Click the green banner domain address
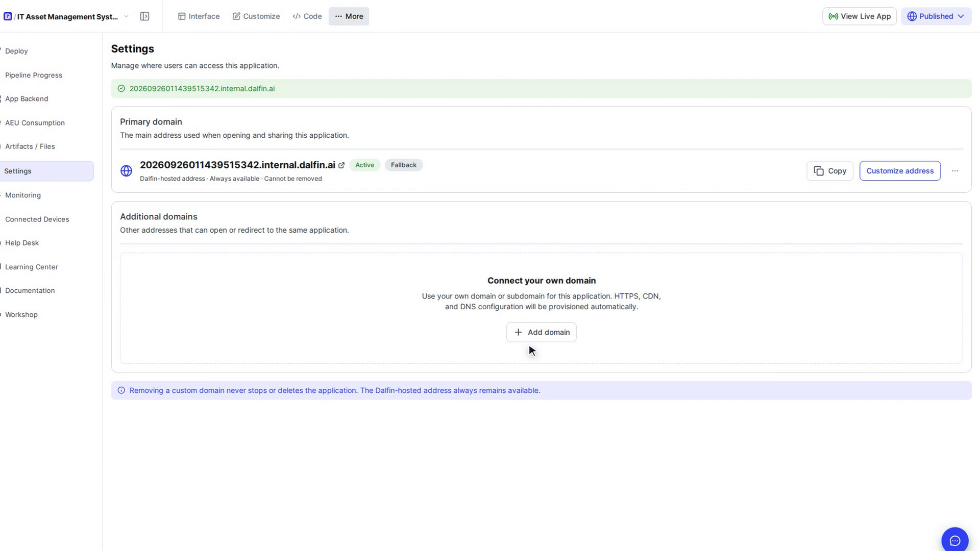The width and height of the screenshot is (980, 551). (202, 89)
